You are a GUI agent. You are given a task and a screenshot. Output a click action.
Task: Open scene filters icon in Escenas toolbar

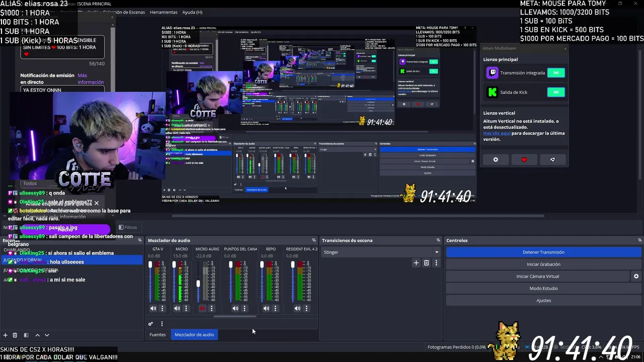26,335
